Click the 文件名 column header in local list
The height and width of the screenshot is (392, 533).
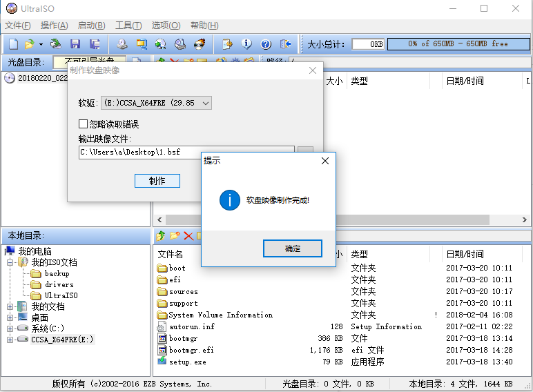pos(171,254)
